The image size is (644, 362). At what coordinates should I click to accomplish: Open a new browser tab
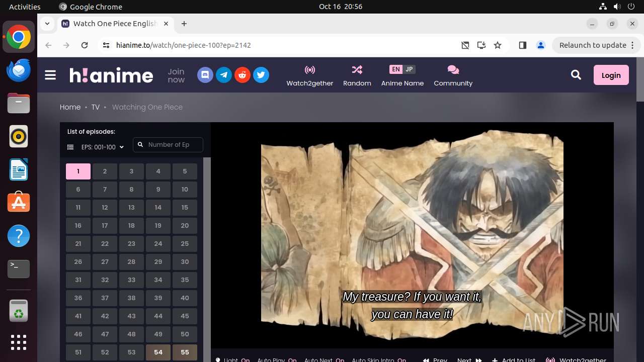(184, 24)
